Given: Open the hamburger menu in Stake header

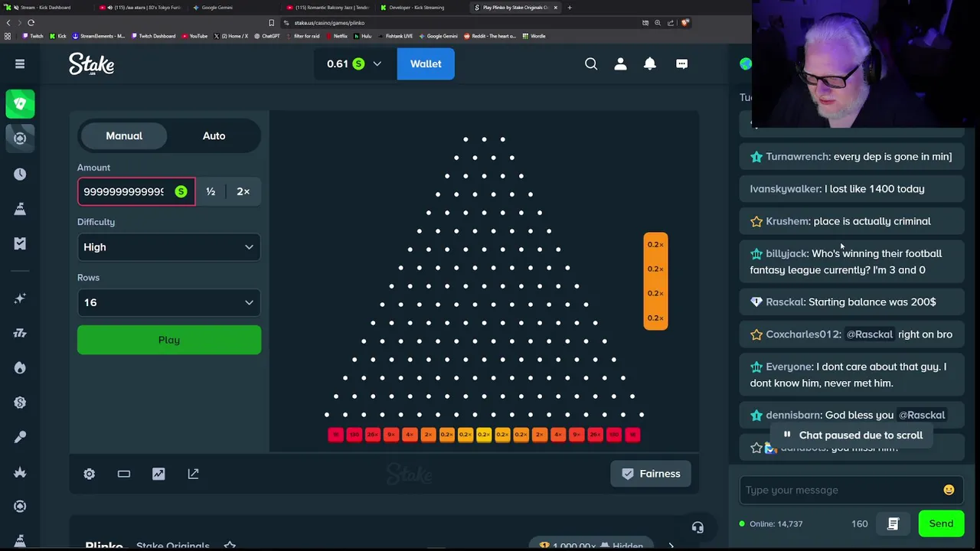Looking at the screenshot, I should (x=20, y=64).
